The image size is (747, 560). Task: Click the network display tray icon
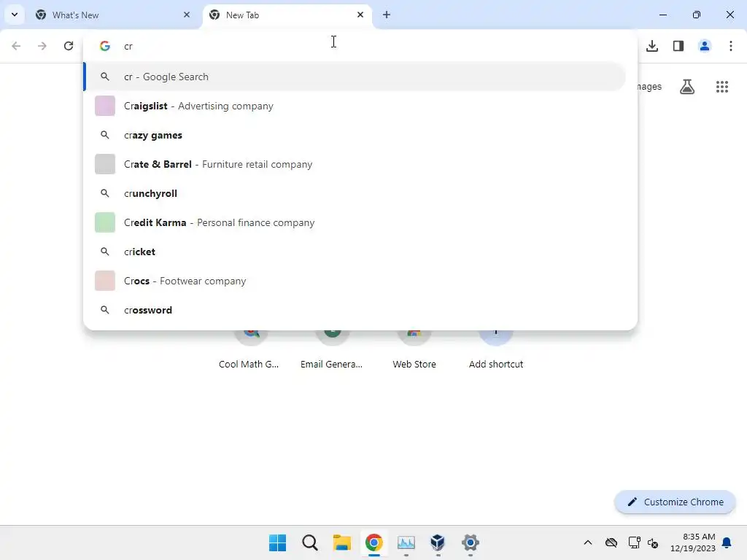634,542
